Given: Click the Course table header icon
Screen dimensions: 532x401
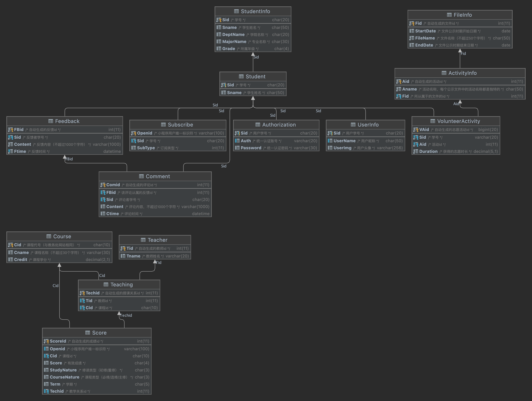Looking at the screenshot, I should pos(49,236).
